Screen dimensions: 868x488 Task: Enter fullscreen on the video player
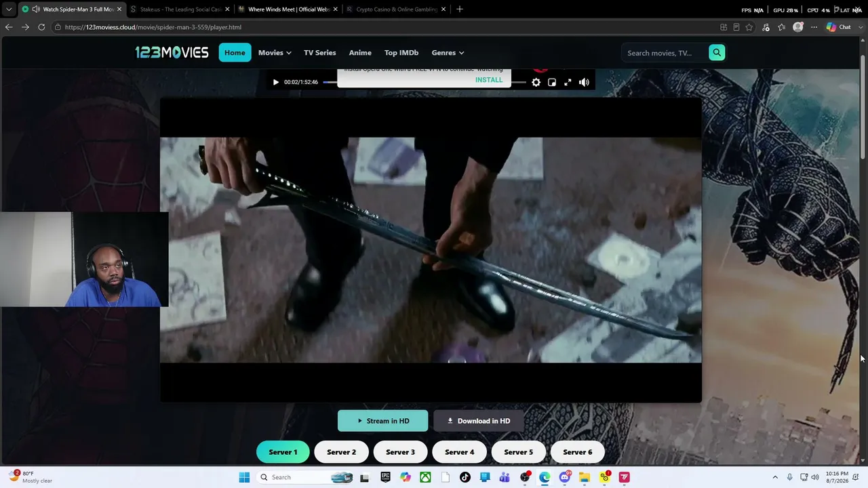pyautogui.click(x=568, y=82)
